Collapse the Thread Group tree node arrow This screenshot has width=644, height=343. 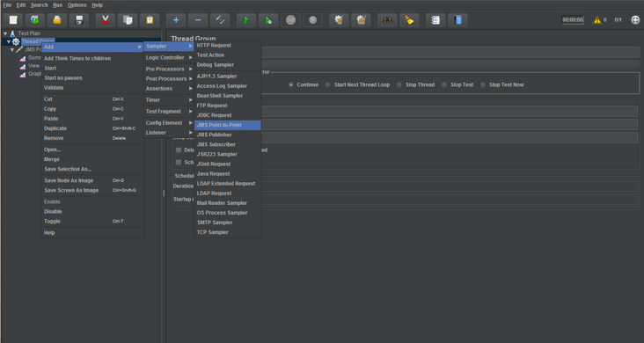pyautogui.click(x=9, y=41)
